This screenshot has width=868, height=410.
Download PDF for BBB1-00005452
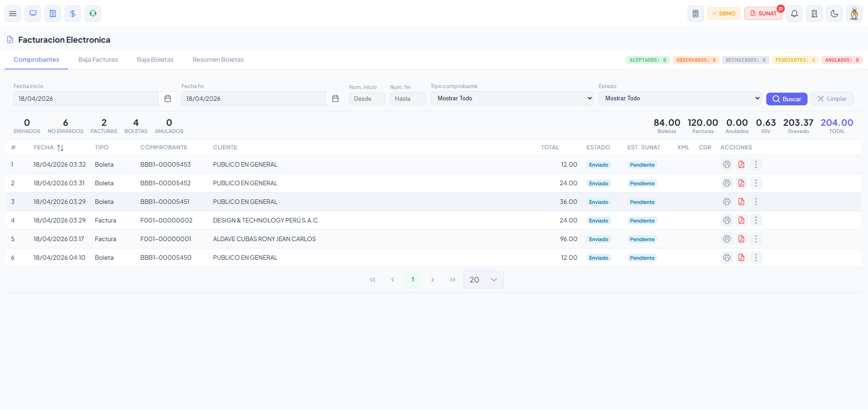point(742,183)
